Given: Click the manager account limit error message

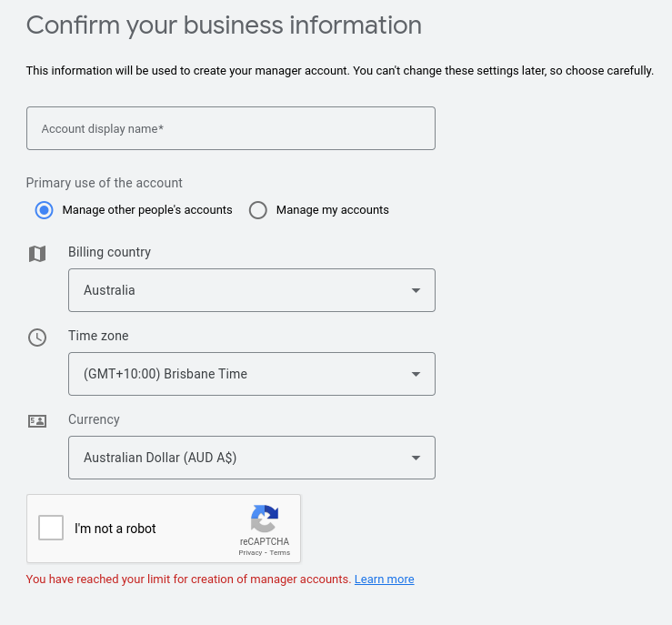Looking at the screenshot, I should (188, 580).
